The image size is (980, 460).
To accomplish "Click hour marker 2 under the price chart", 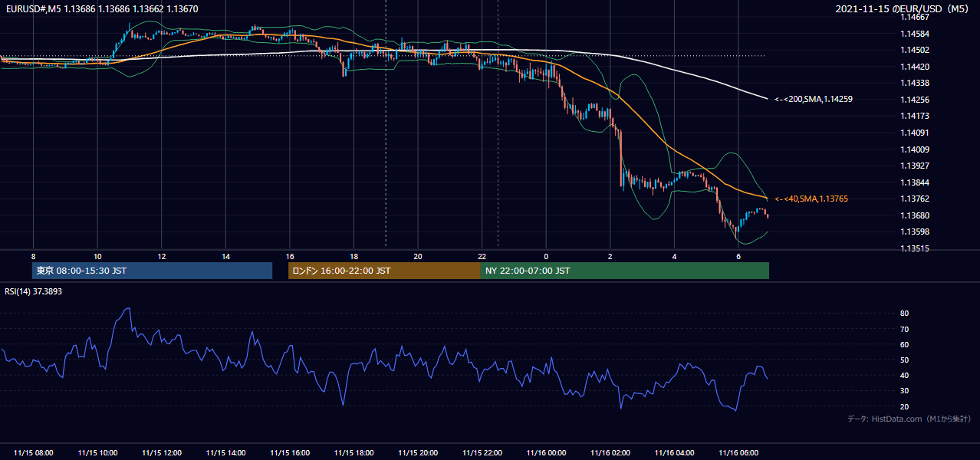I will click(610, 256).
